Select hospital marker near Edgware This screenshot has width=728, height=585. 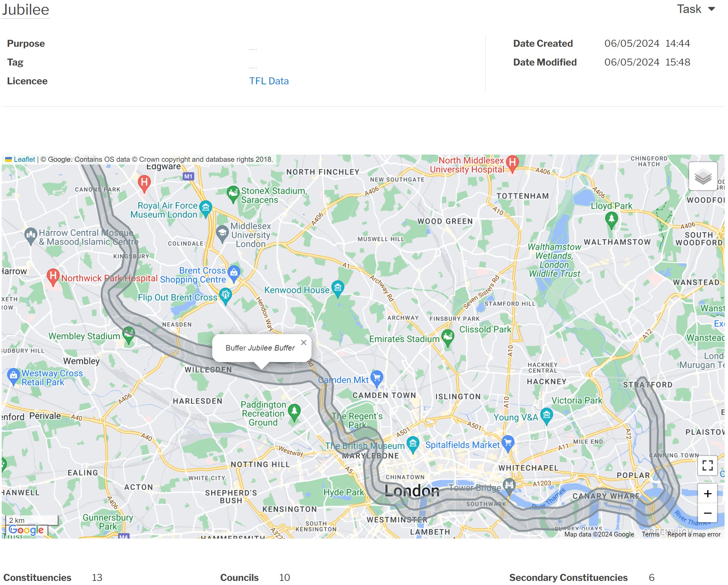144,184
